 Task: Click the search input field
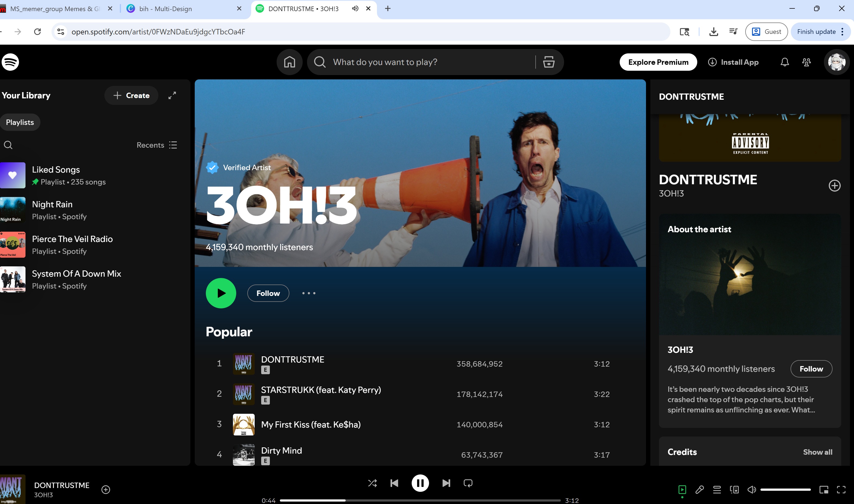click(421, 62)
